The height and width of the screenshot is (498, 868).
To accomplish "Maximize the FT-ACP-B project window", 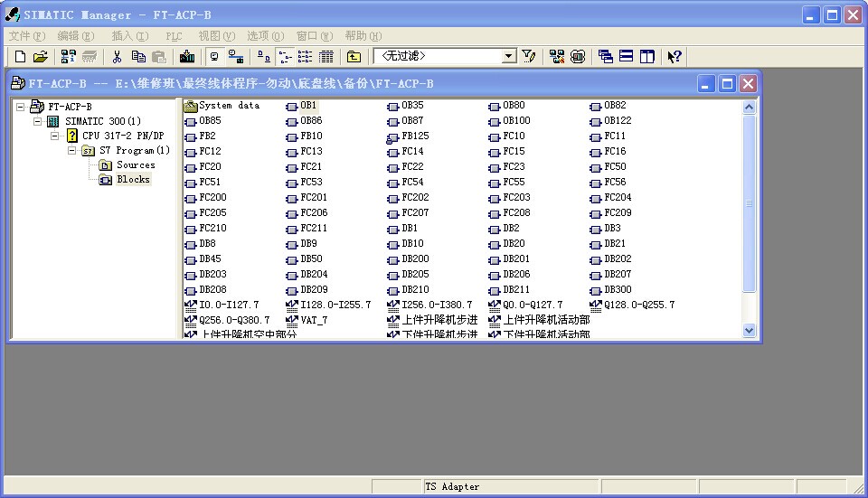I will (x=727, y=84).
